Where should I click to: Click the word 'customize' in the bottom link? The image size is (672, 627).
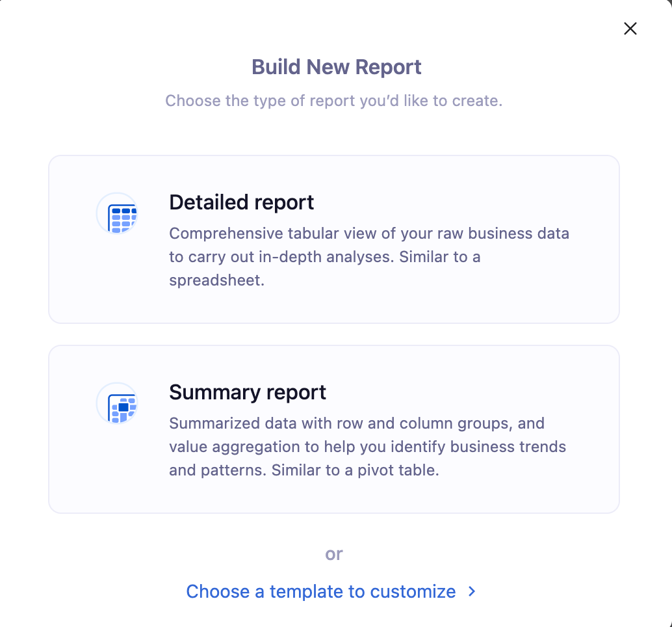413,591
